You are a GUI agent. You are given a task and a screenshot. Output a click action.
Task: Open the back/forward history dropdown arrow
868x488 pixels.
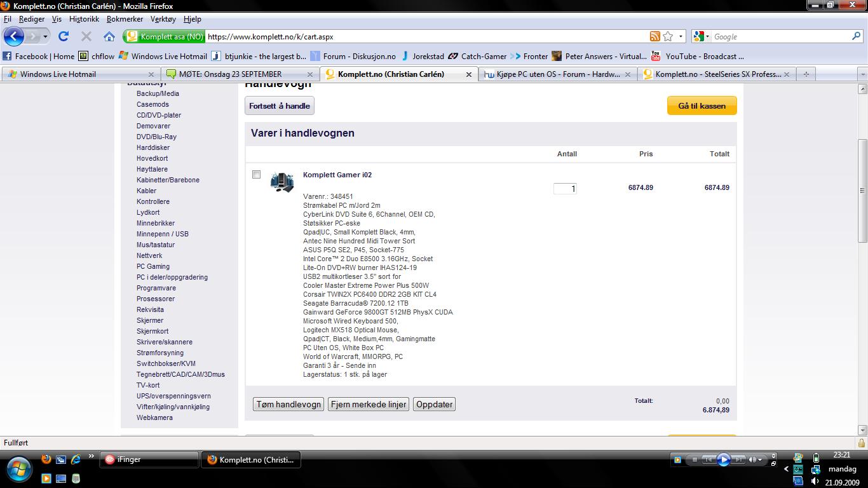[46, 36]
